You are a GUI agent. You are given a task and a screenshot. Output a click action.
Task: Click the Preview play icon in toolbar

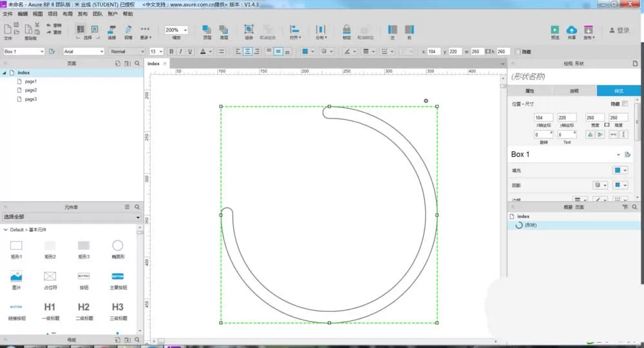pyautogui.click(x=554, y=30)
